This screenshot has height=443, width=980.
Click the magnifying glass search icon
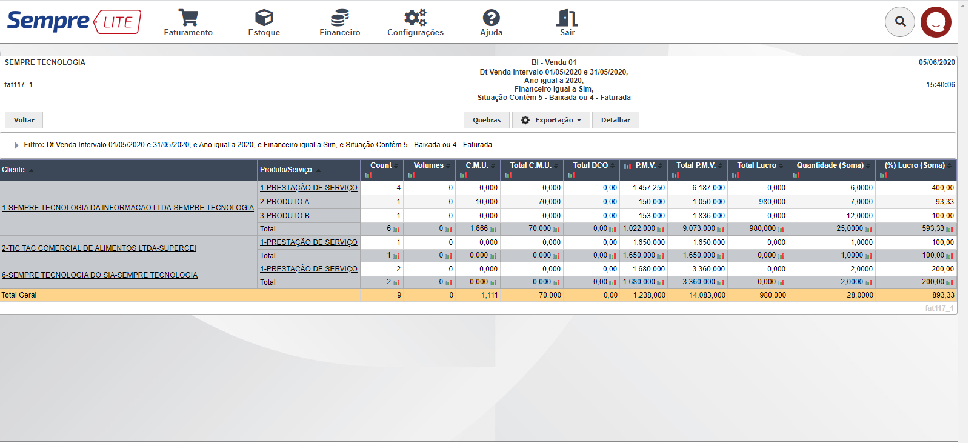pyautogui.click(x=900, y=22)
